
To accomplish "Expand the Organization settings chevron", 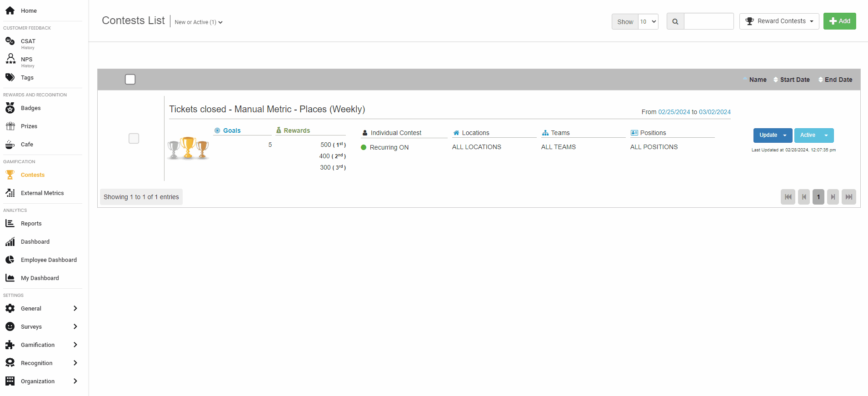I will [75, 381].
